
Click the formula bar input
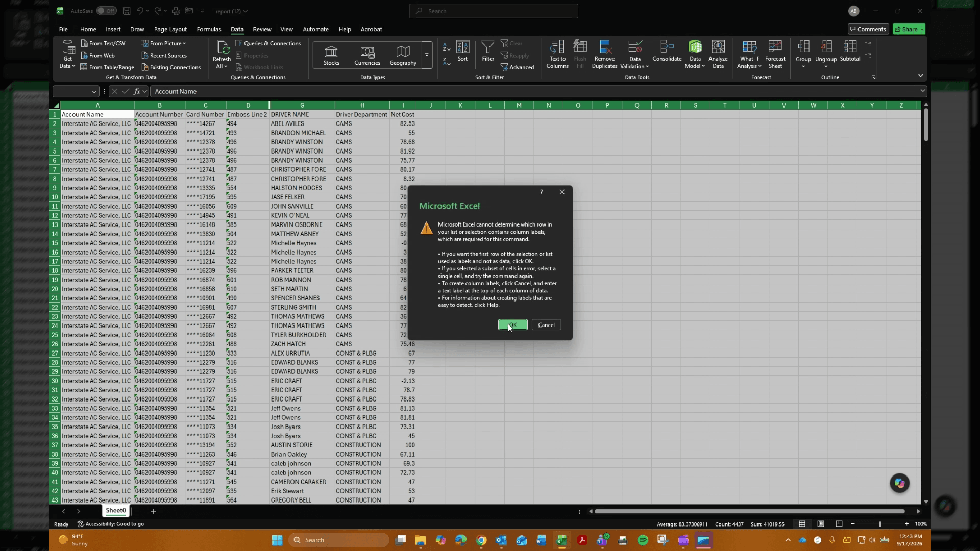point(534,91)
